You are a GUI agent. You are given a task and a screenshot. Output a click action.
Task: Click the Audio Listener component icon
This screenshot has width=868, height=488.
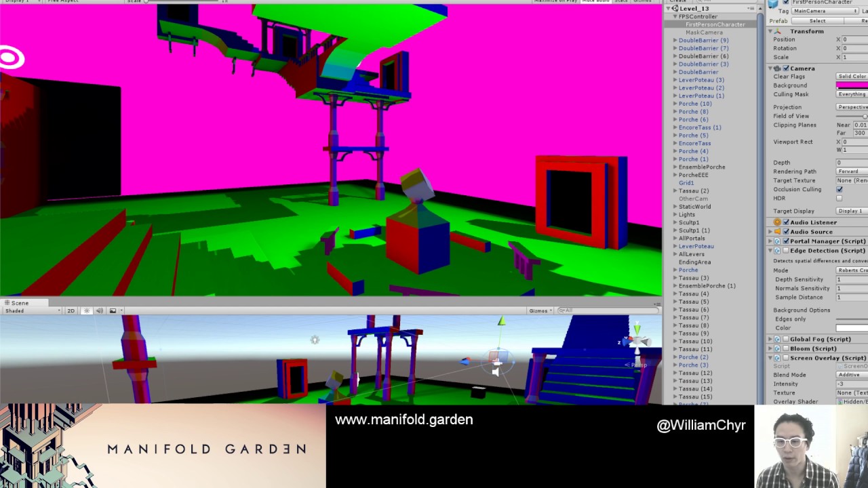pyautogui.click(x=777, y=222)
